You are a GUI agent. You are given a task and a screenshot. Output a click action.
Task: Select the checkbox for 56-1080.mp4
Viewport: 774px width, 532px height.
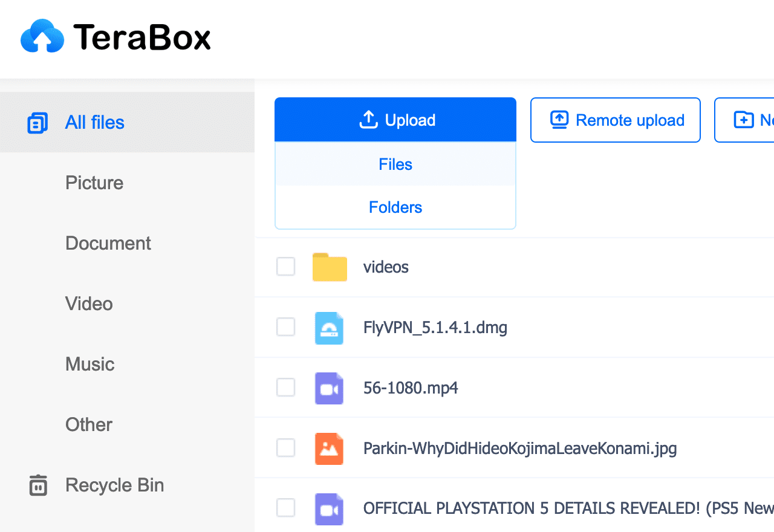285,388
